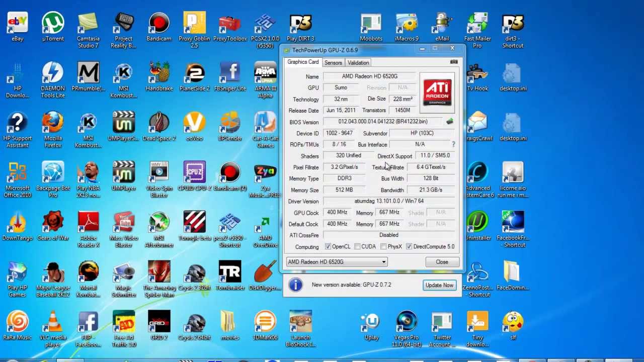
Task: Launch Play DiRT 3 shortcut
Action: (300, 26)
